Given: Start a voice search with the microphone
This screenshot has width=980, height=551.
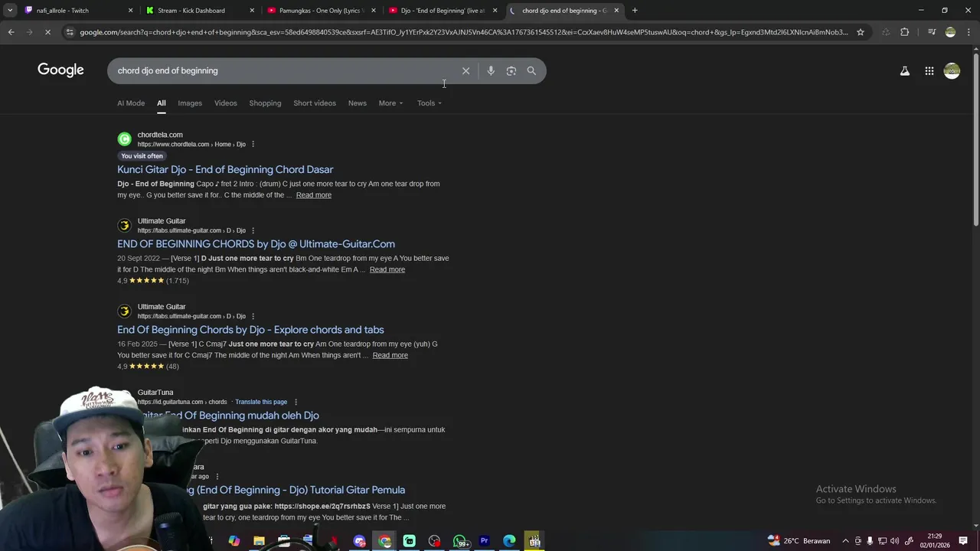Looking at the screenshot, I should pyautogui.click(x=491, y=70).
